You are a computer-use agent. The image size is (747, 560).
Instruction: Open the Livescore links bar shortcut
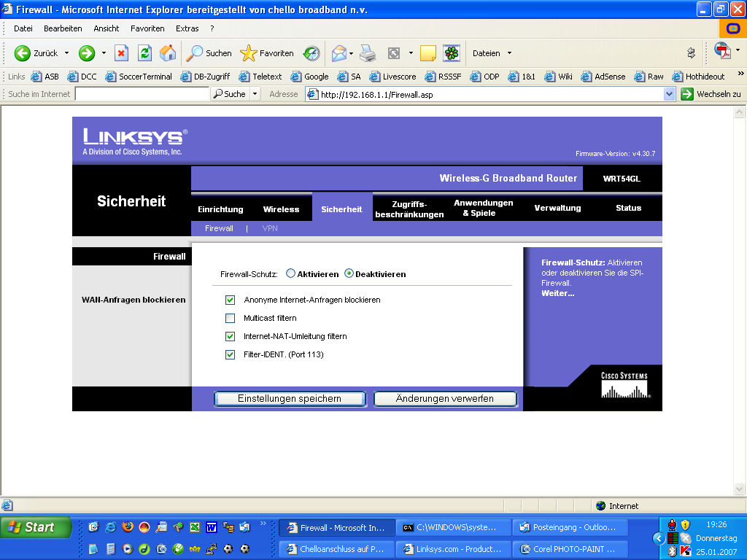tap(393, 76)
